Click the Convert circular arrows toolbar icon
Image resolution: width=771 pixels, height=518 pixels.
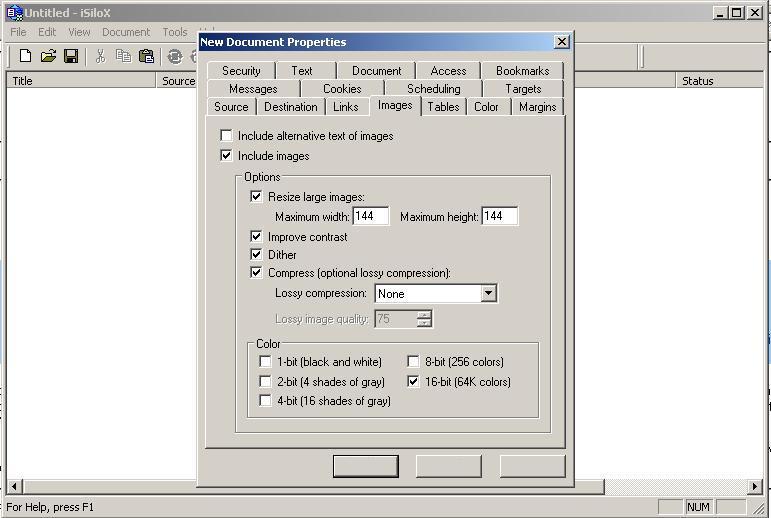[175, 56]
